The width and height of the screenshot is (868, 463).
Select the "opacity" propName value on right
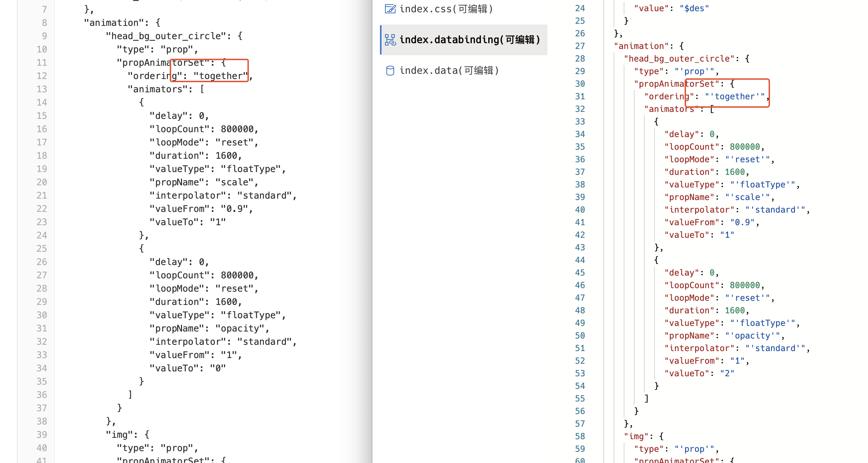(752, 335)
